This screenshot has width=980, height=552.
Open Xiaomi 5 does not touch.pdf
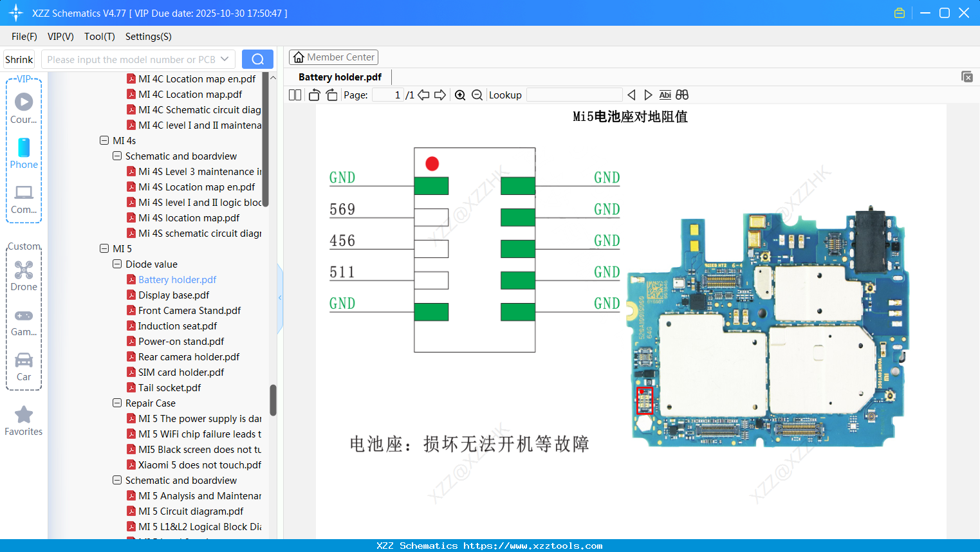coord(199,465)
